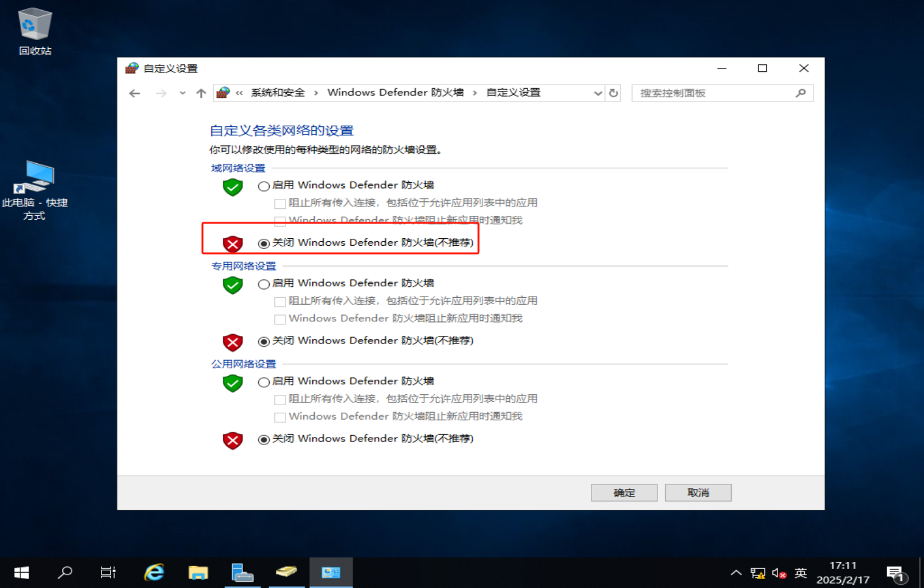Click the Forward navigation arrow

pyautogui.click(x=161, y=93)
